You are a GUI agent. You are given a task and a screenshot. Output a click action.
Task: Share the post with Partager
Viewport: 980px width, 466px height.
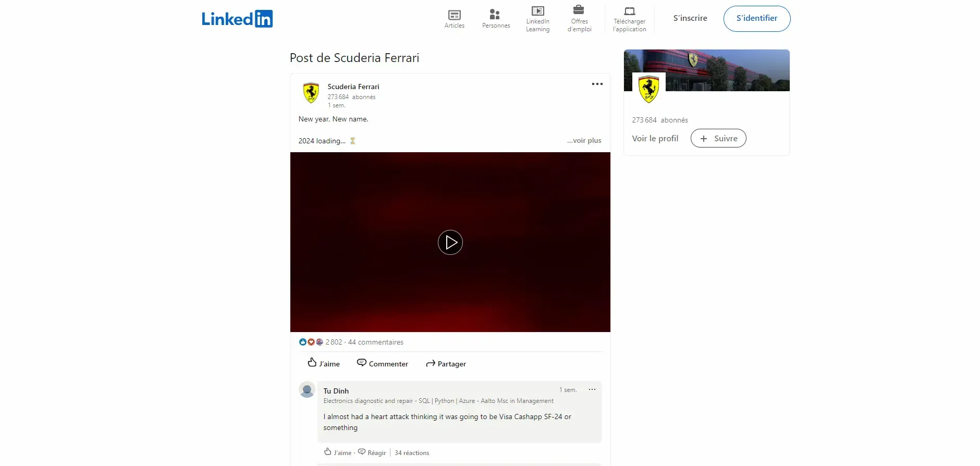coord(446,363)
